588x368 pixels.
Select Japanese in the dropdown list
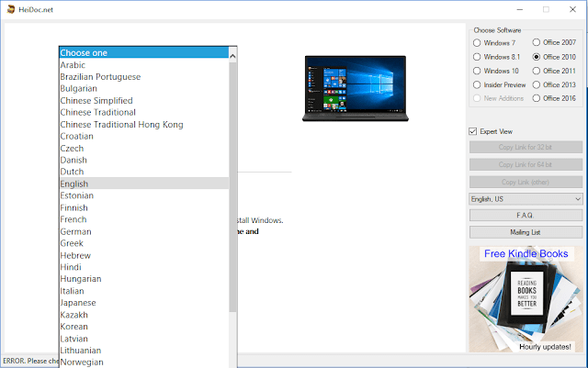click(x=144, y=303)
